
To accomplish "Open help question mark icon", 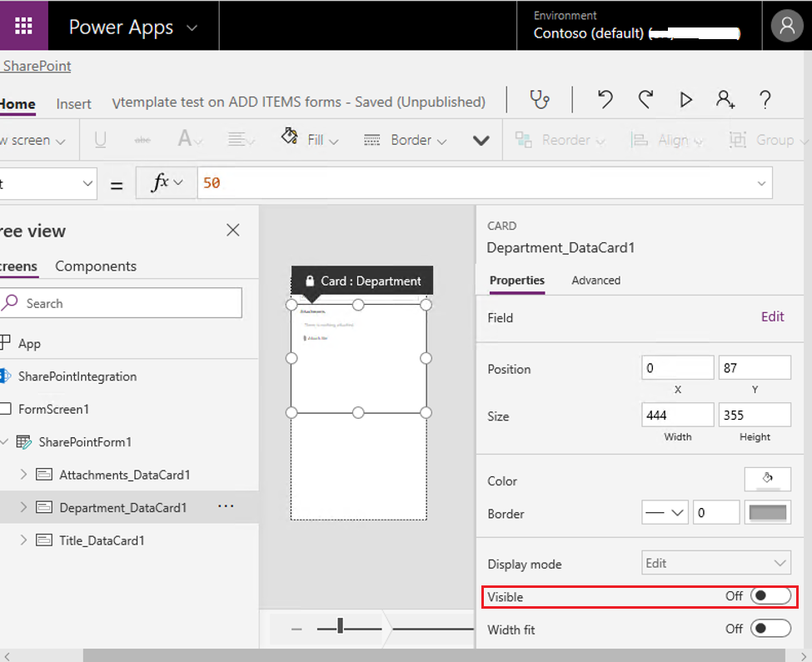I will (765, 99).
